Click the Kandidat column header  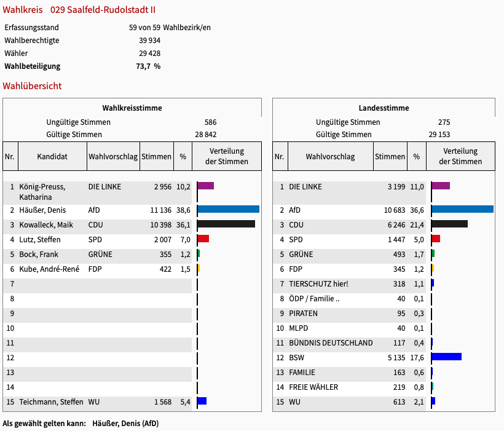point(52,157)
